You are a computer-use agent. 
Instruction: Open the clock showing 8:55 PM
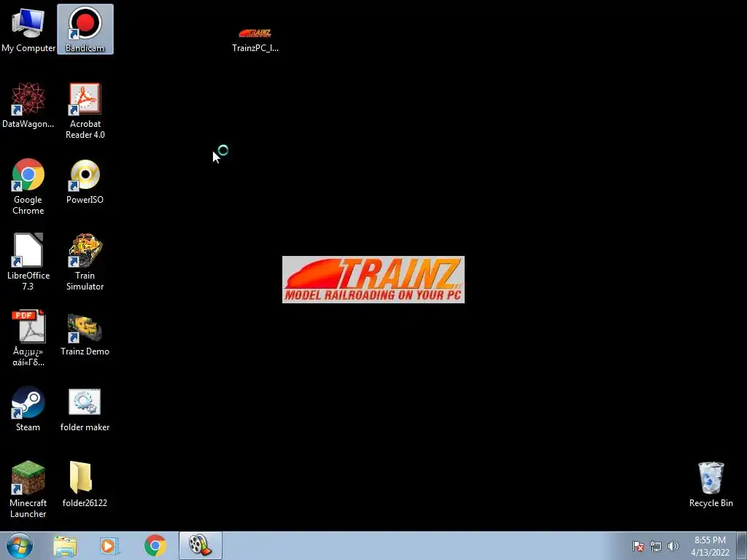tap(710, 546)
